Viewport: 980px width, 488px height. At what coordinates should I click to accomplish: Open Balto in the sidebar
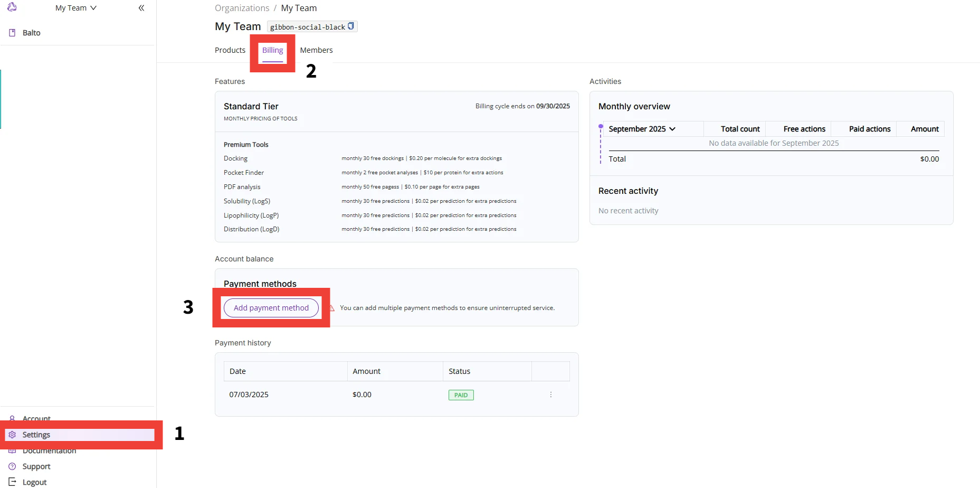(32, 33)
